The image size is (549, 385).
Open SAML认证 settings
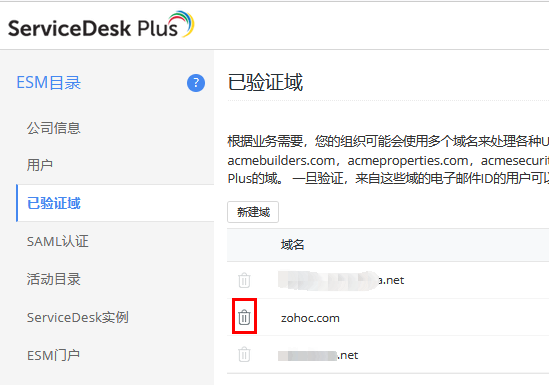pyautogui.click(x=58, y=242)
